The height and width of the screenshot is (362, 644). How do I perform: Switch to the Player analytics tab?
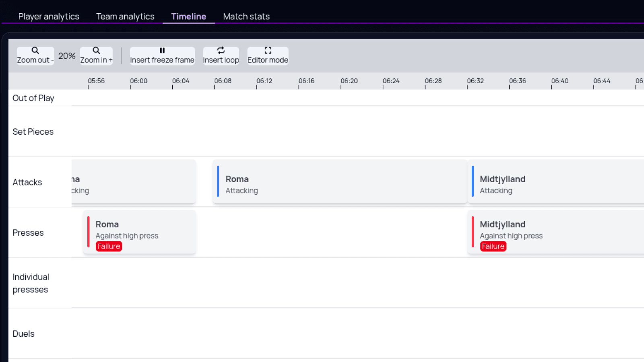click(x=48, y=16)
